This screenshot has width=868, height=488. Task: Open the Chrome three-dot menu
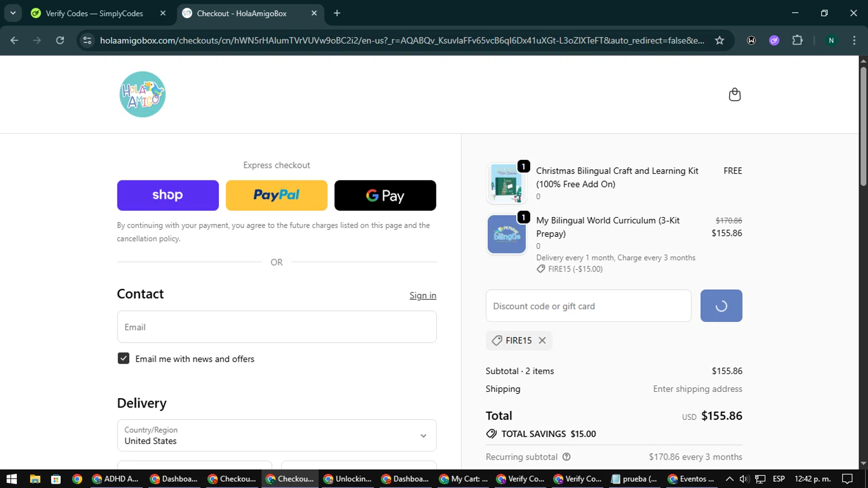(854, 41)
